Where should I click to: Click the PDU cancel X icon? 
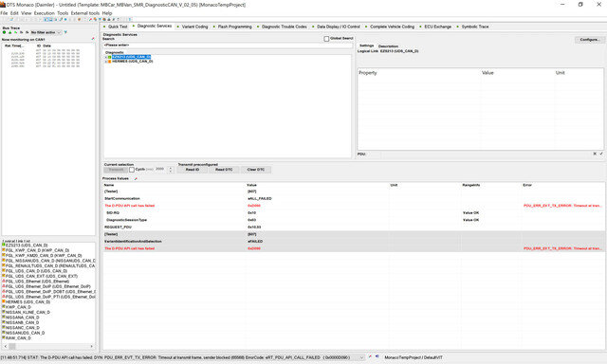595,154
